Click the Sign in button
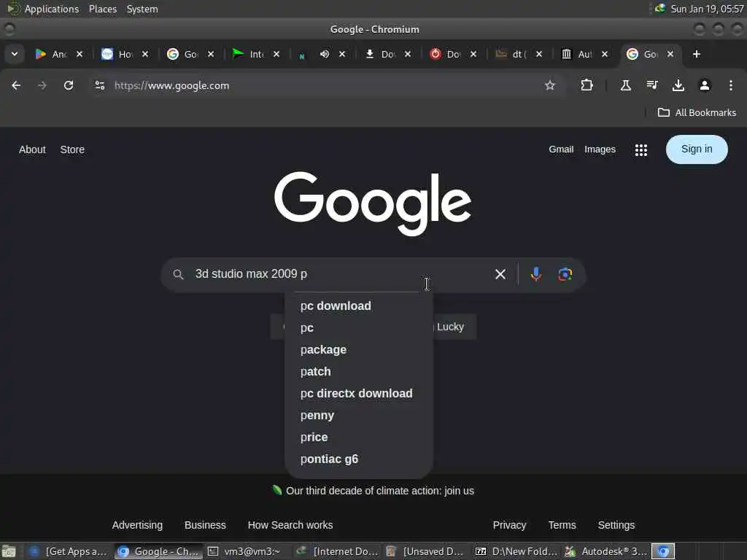The height and width of the screenshot is (560, 747). coord(697,149)
